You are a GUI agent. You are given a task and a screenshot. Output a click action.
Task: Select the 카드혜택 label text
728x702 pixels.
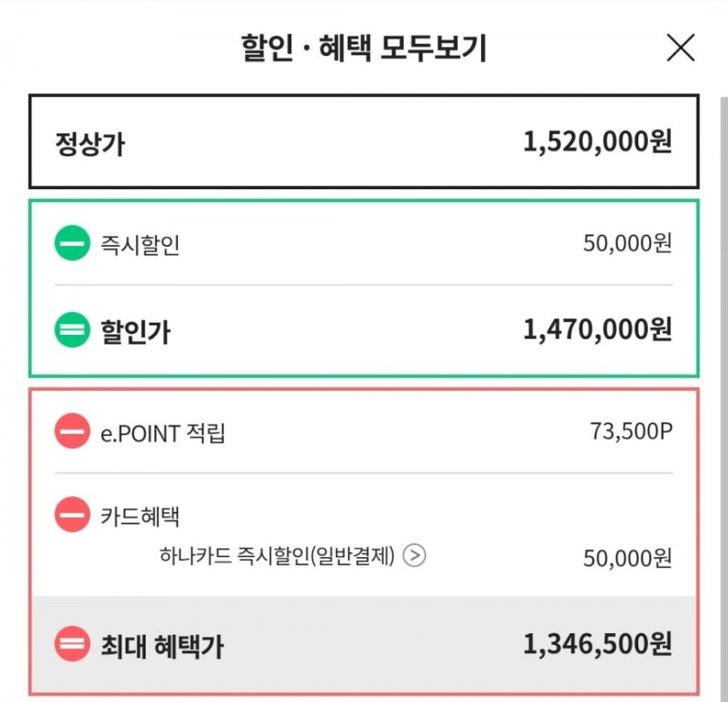(139, 516)
